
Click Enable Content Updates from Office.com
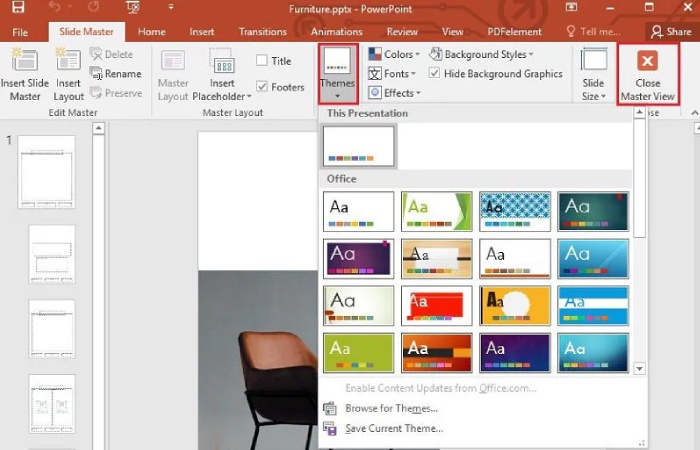point(441,388)
